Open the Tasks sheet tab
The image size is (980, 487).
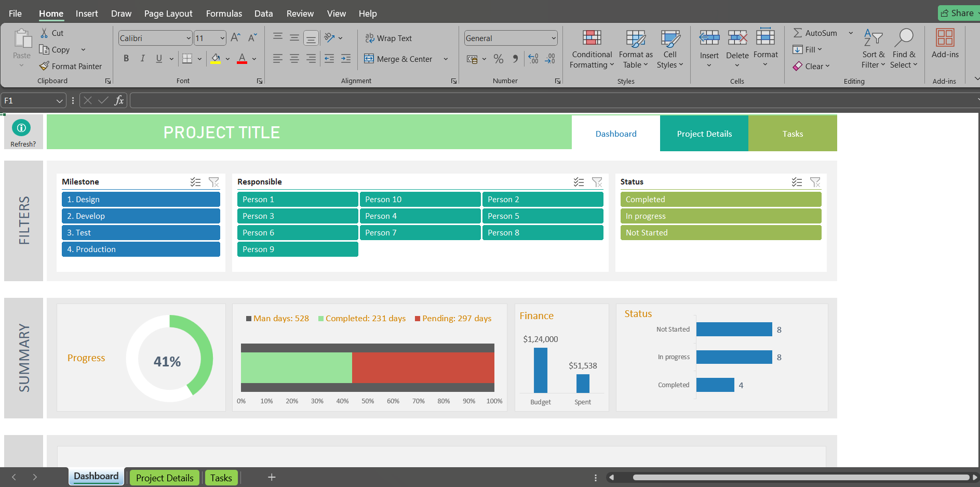(221, 477)
